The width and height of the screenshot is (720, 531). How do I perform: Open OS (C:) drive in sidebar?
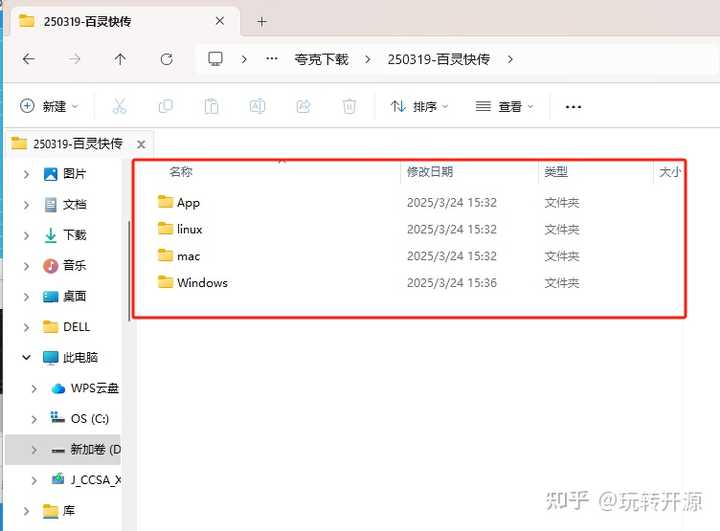point(90,418)
